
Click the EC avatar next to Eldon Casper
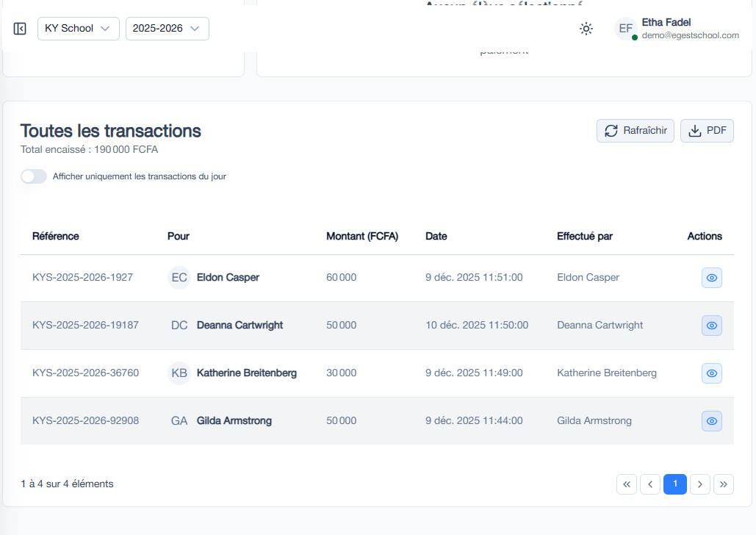(179, 278)
